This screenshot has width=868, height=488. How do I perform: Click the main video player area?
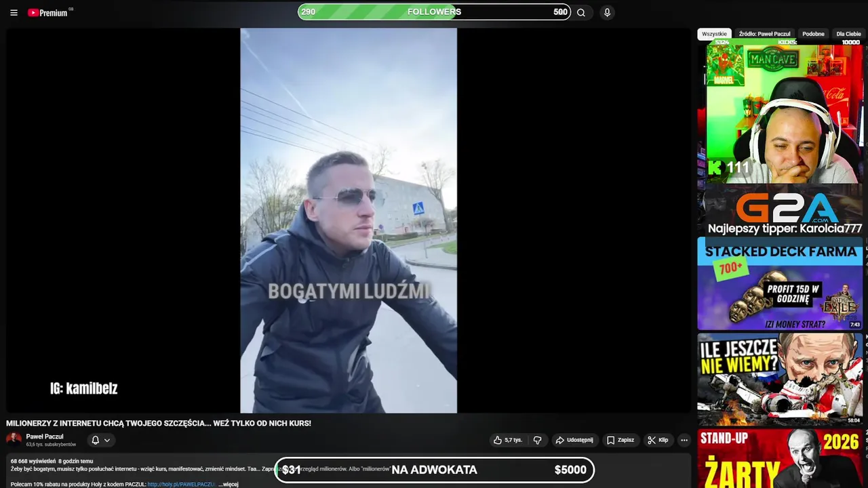pos(349,220)
